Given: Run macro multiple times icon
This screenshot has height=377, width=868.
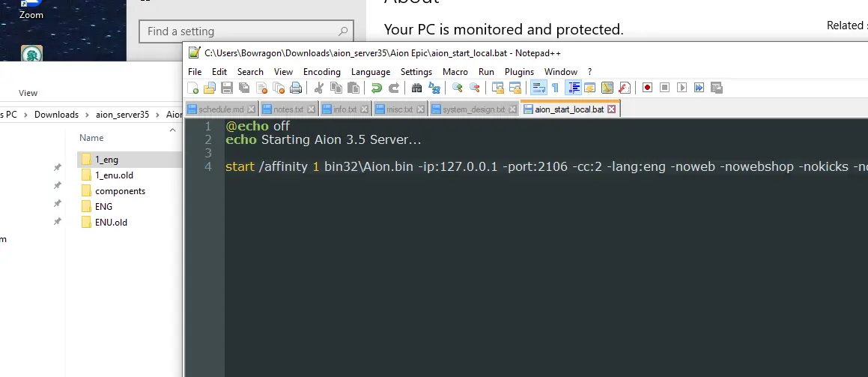Looking at the screenshot, I should pyautogui.click(x=699, y=88).
